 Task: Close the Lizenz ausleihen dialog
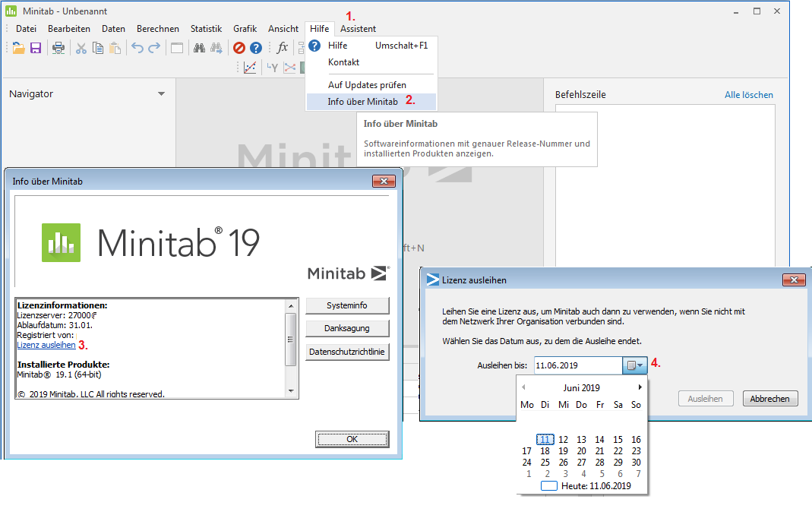pos(794,280)
